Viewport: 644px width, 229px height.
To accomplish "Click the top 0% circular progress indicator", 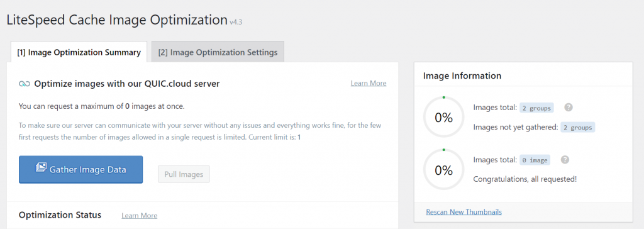I will 443,117.
